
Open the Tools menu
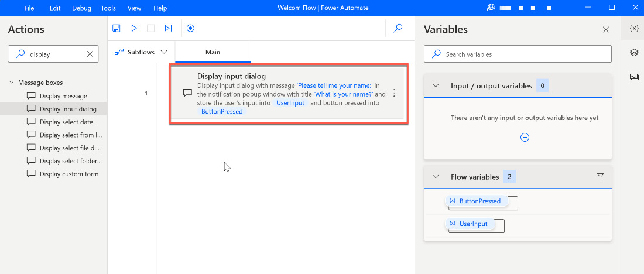tap(108, 8)
